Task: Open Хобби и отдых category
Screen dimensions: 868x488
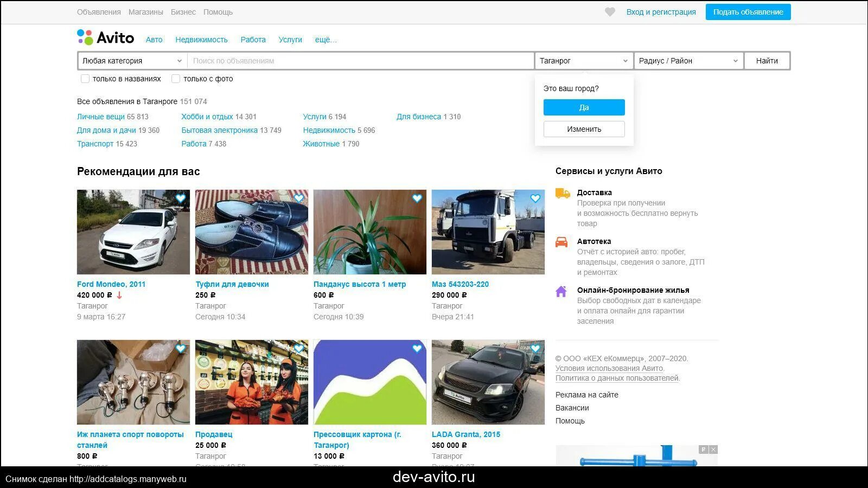Action: point(207,117)
